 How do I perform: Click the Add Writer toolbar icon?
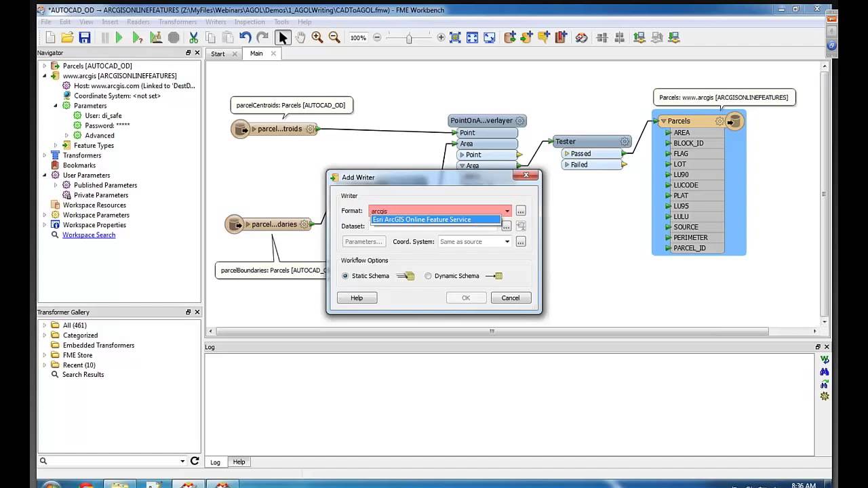527,38
